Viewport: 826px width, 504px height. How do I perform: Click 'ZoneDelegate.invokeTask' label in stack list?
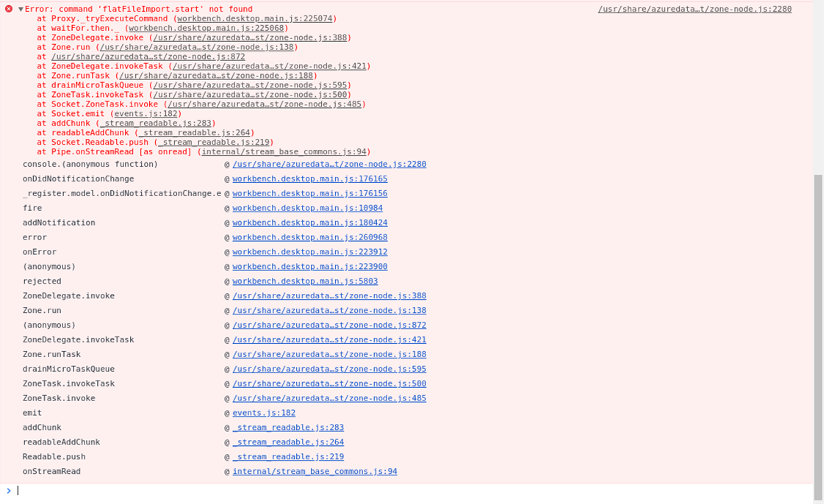pyautogui.click(x=78, y=339)
